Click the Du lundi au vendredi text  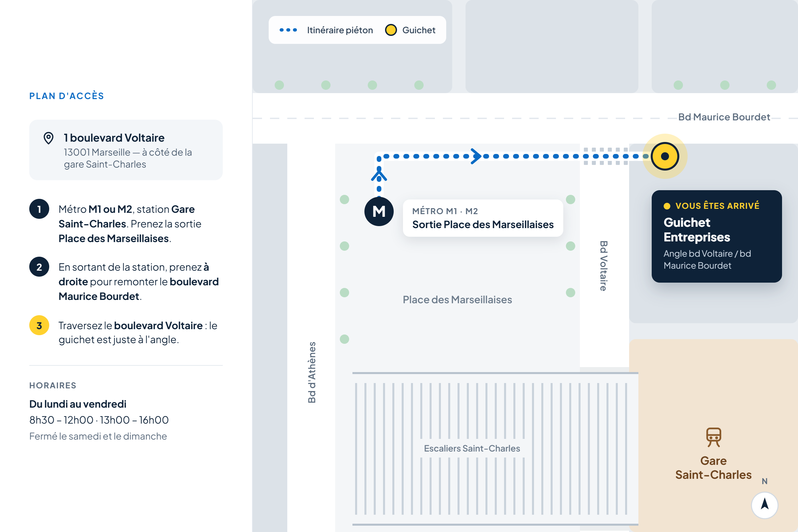click(x=78, y=404)
